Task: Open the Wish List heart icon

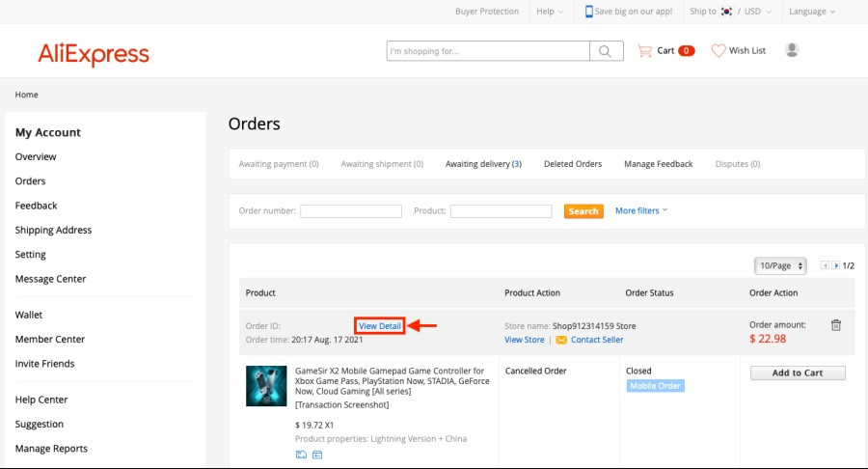Action: 719,50
